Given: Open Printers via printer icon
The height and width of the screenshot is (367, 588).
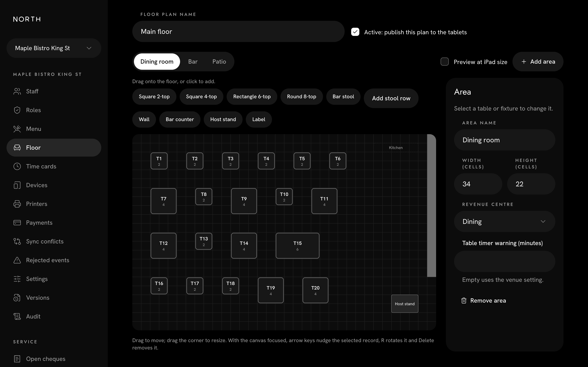Looking at the screenshot, I should 17,204.
